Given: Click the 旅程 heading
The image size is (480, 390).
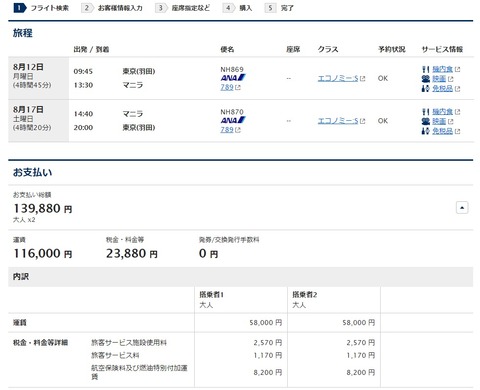Looking at the screenshot, I should [23, 33].
